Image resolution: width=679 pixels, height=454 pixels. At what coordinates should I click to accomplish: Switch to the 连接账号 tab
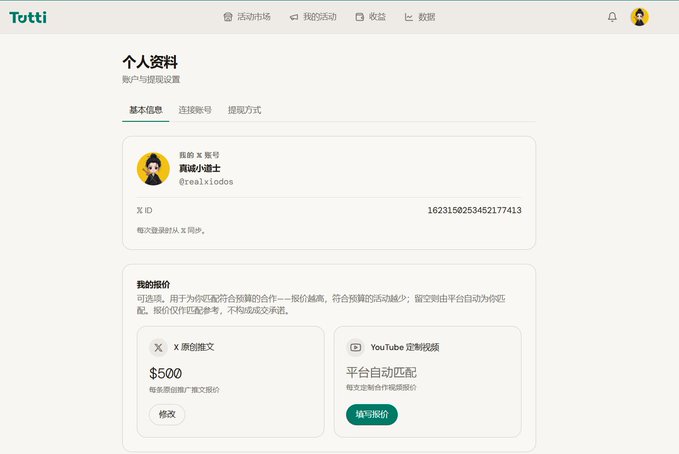pos(195,110)
